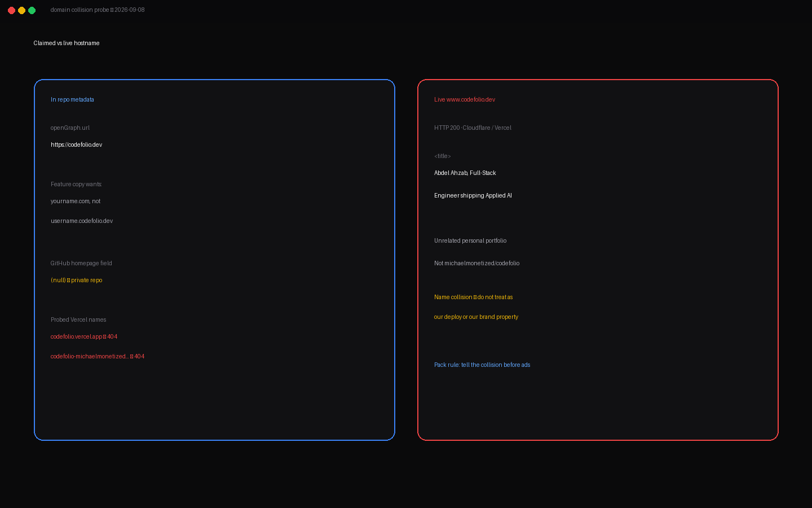Select the 'Not michaelmonetized/codefolio' line
Image resolution: width=812 pixels, height=508 pixels.
[477, 263]
